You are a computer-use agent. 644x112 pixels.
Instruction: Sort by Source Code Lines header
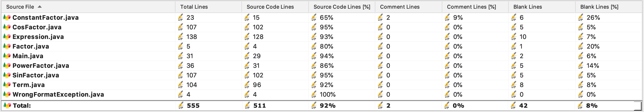pos(270,7)
